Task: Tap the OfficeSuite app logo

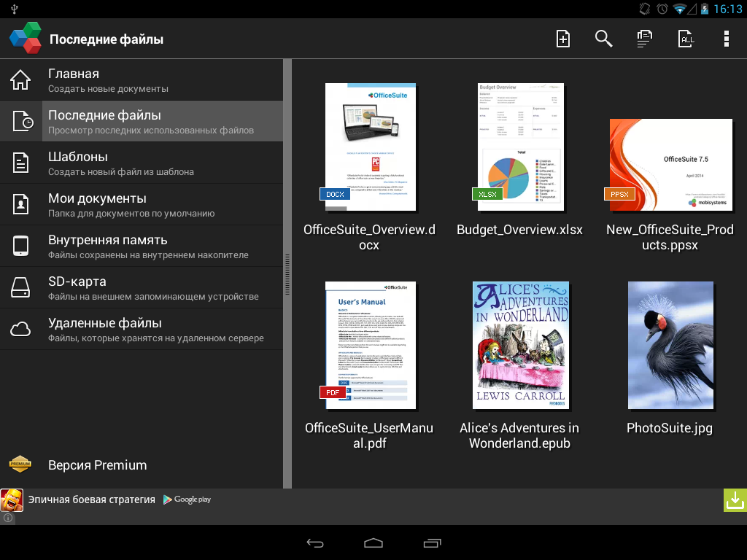Action: [x=25, y=39]
